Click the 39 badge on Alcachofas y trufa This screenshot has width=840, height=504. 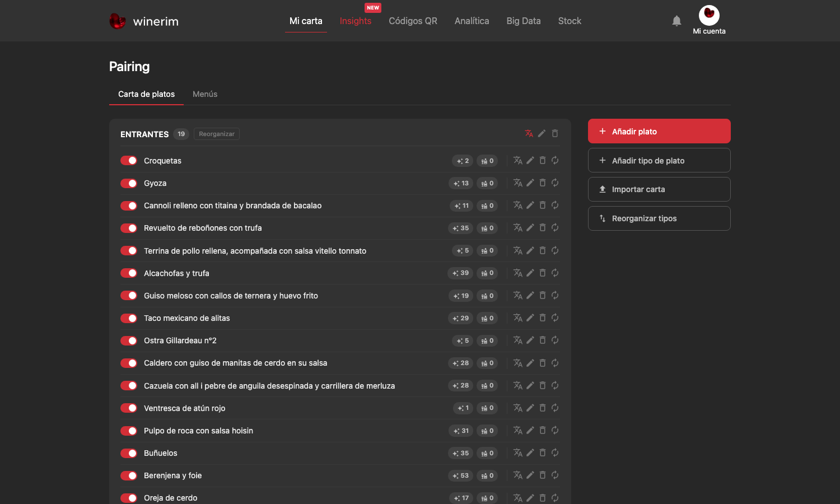(x=461, y=273)
